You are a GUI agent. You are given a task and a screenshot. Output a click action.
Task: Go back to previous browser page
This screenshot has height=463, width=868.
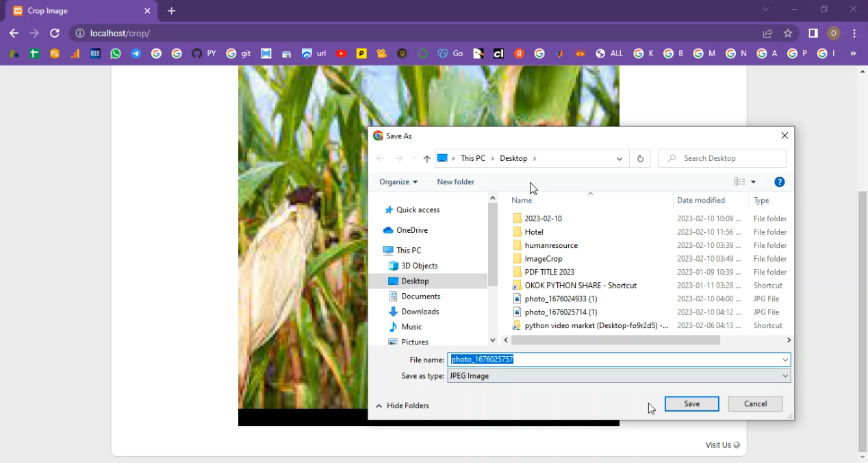click(14, 33)
